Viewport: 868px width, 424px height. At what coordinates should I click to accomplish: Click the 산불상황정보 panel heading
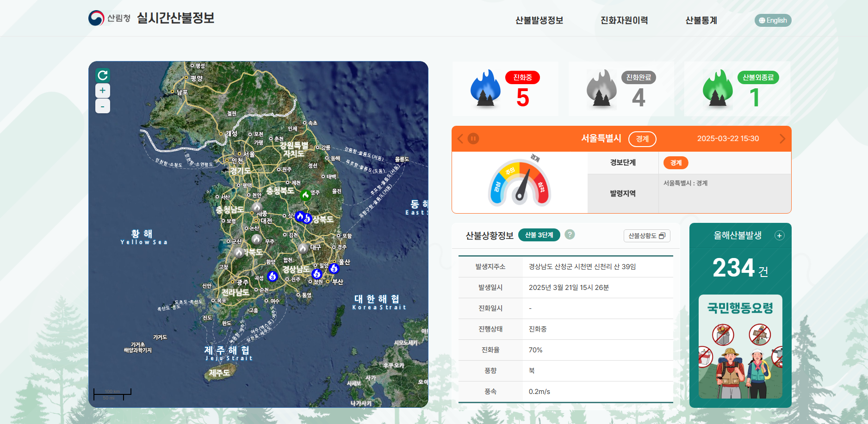click(x=490, y=236)
